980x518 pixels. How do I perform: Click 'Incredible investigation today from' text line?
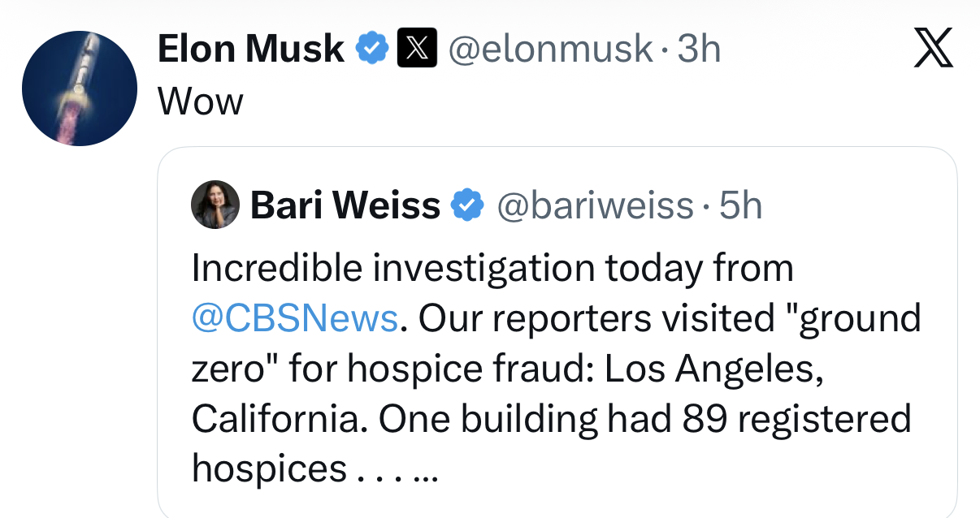tap(492, 268)
